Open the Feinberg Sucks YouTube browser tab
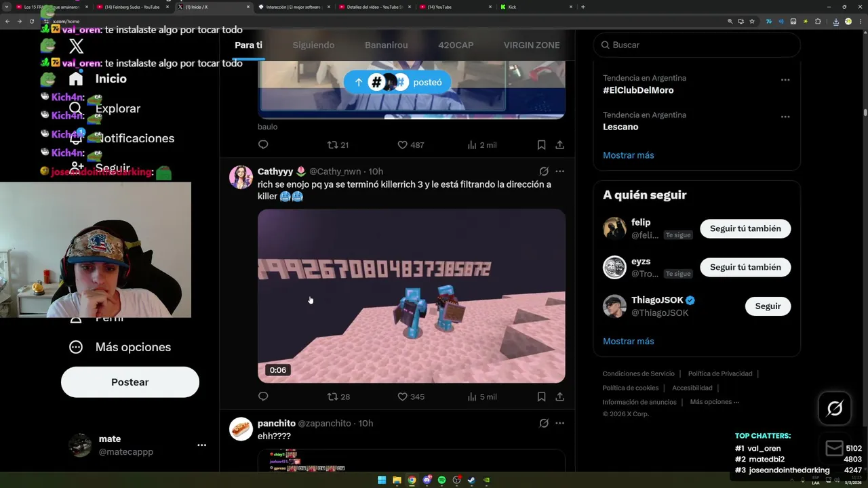 point(132,7)
